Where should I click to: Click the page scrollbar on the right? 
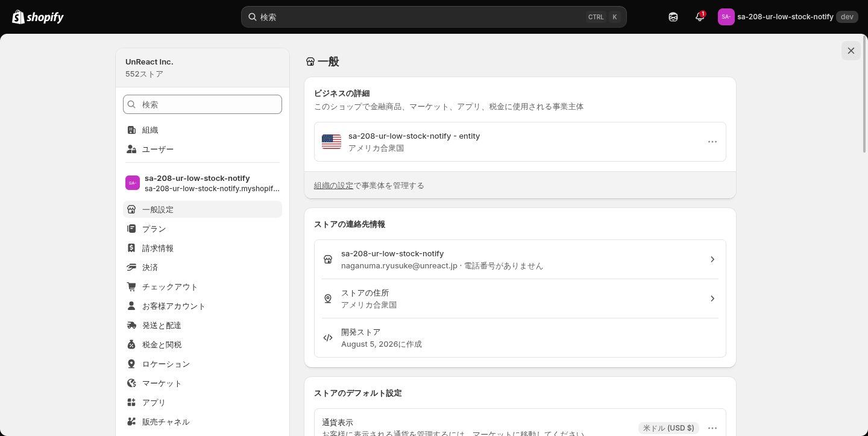(x=865, y=95)
